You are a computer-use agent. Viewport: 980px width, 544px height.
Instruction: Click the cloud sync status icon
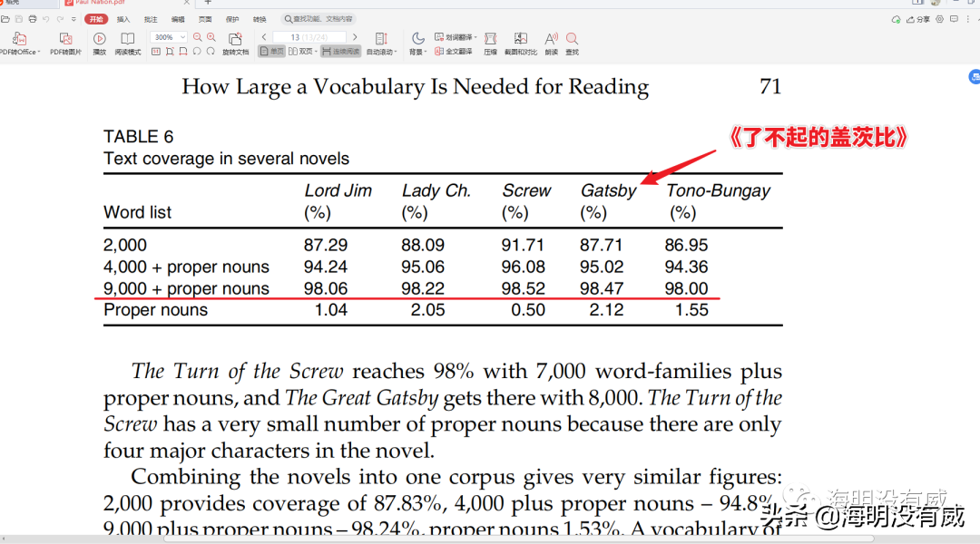(896, 19)
